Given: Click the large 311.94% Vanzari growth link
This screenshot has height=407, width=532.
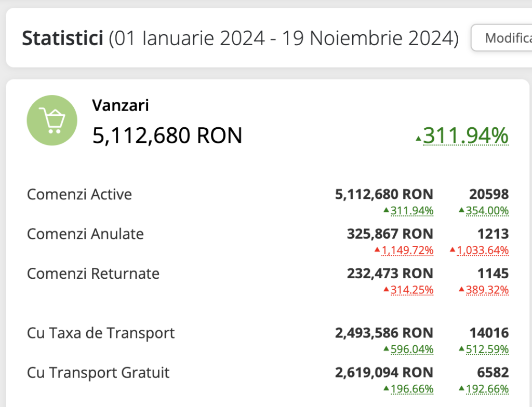Looking at the screenshot, I should (465, 136).
